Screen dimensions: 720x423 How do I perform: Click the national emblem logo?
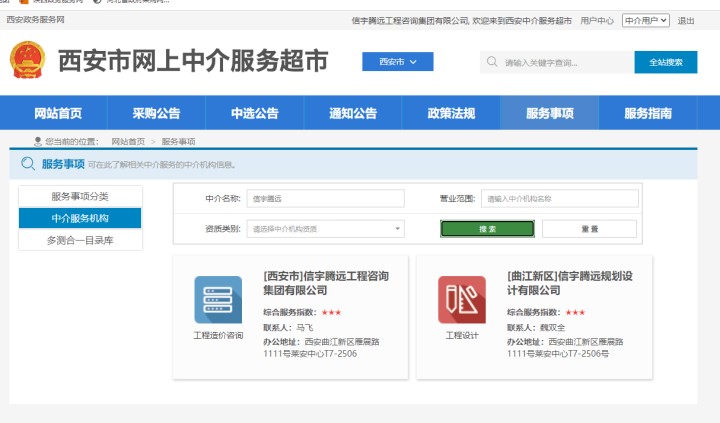click(x=27, y=62)
